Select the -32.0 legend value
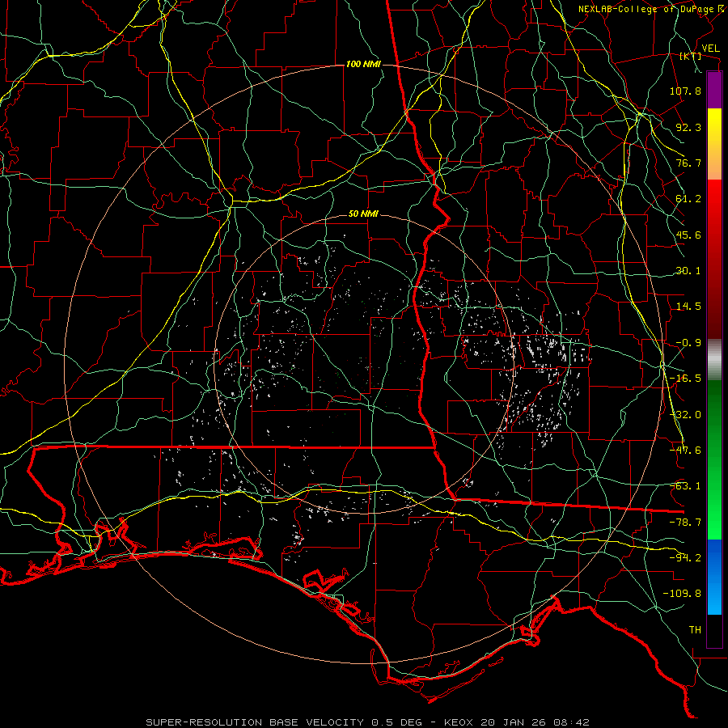Screen dimensions: 728x728 click(x=685, y=415)
